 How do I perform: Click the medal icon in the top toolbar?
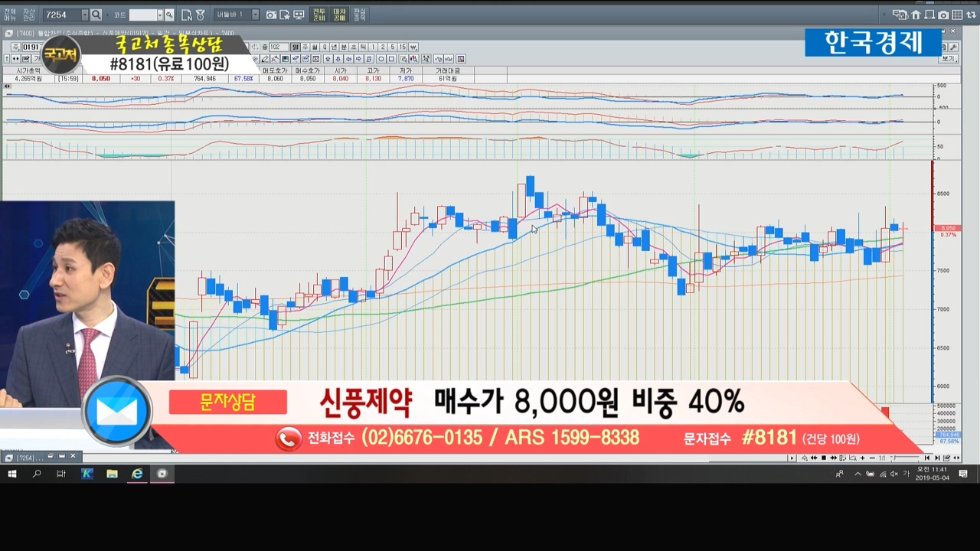(x=200, y=15)
